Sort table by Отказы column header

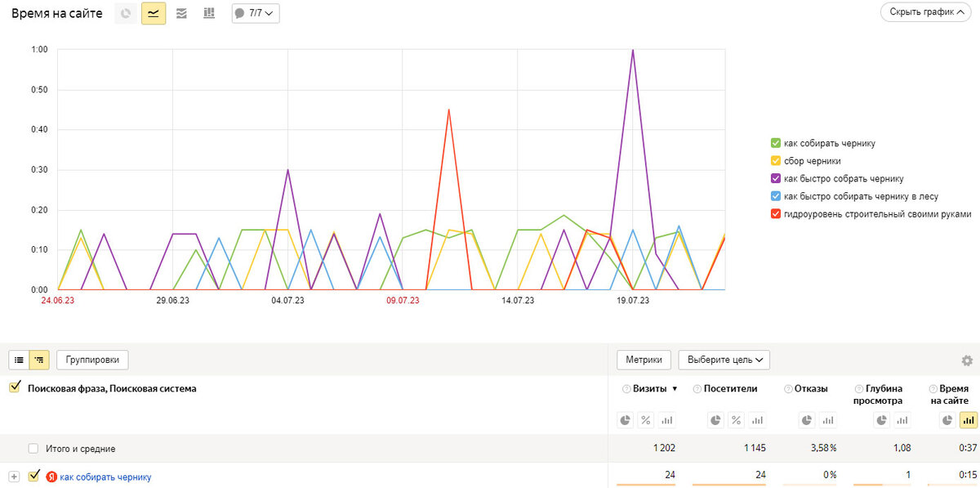811,389
